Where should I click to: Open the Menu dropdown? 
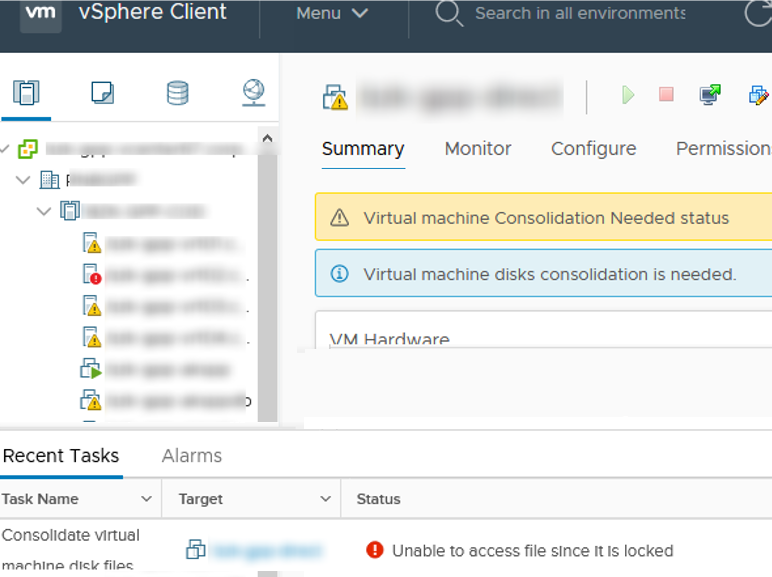click(x=332, y=13)
